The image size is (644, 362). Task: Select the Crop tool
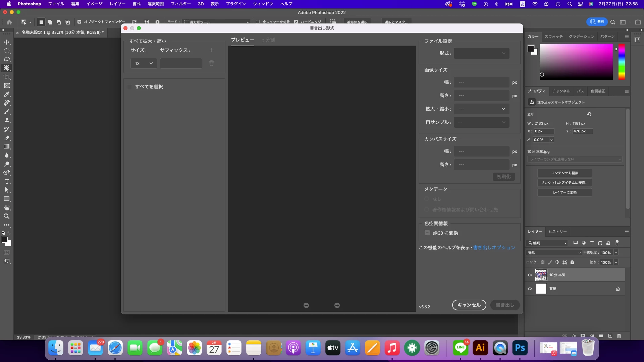coord(7,77)
